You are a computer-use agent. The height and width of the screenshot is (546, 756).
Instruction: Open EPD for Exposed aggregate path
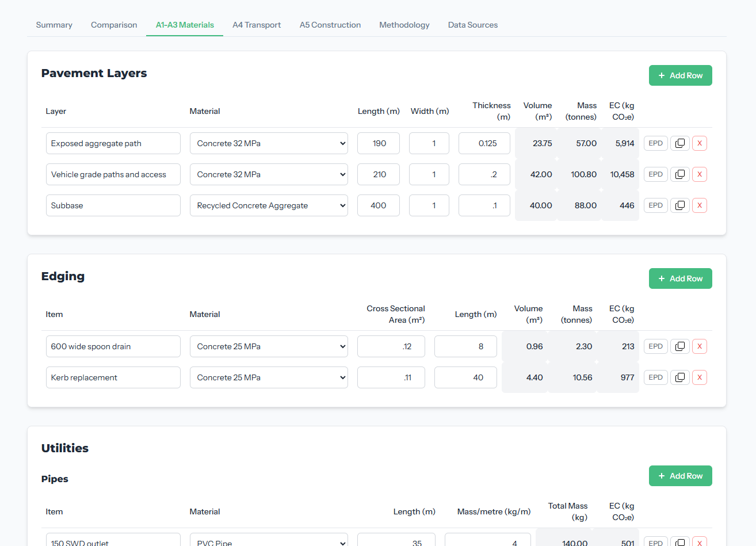pos(656,143)
